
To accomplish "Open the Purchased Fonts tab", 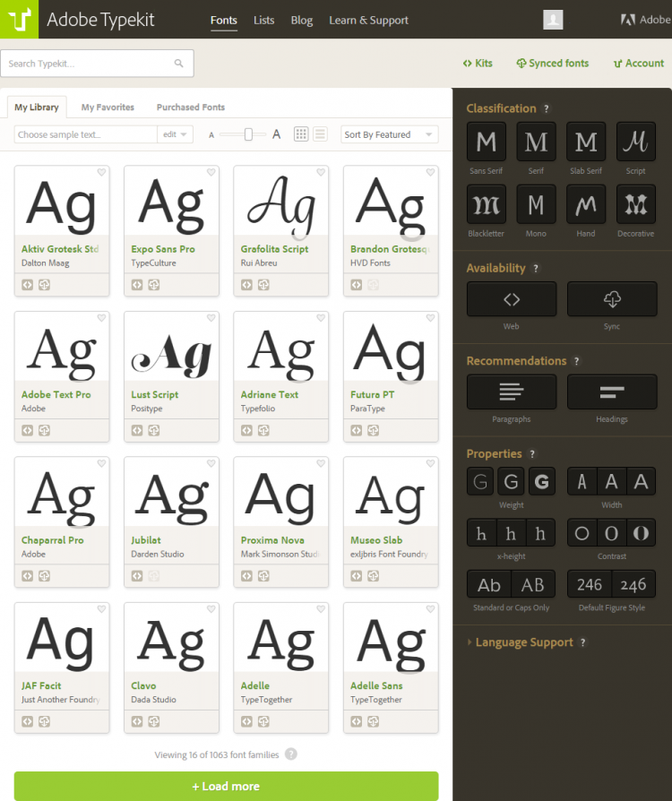I will (191, 108).
